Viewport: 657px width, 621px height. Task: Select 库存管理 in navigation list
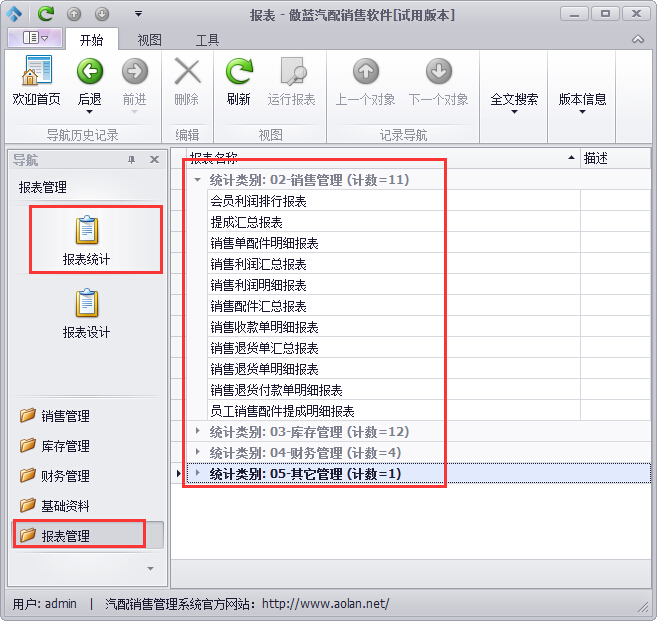click(x=65, y=446)
